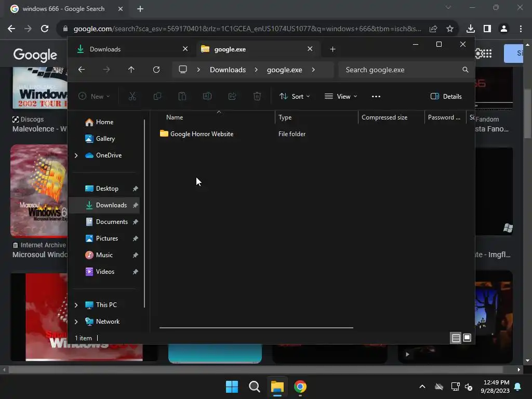This screenshot has width=532, height=399.
Task: Open a new Chrome tab
Action: tap(140, 9)
